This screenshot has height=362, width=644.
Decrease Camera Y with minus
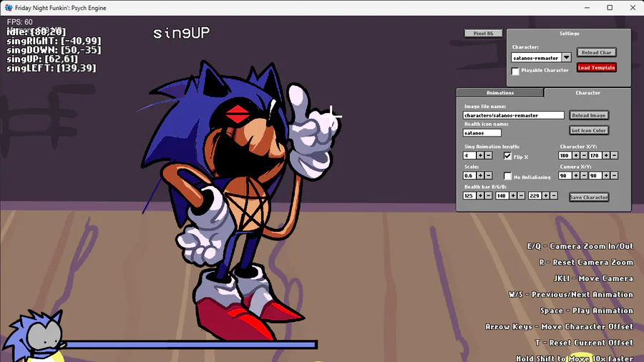(614, 176)
